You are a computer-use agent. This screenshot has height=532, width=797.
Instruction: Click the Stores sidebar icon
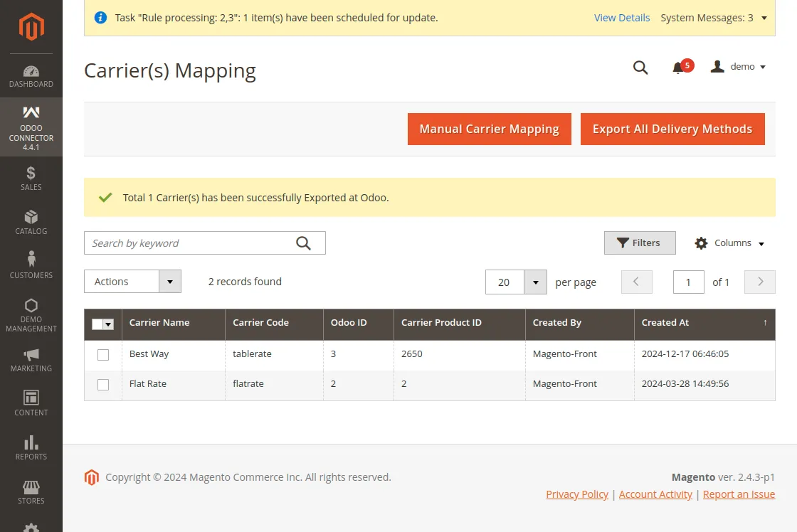31,491
